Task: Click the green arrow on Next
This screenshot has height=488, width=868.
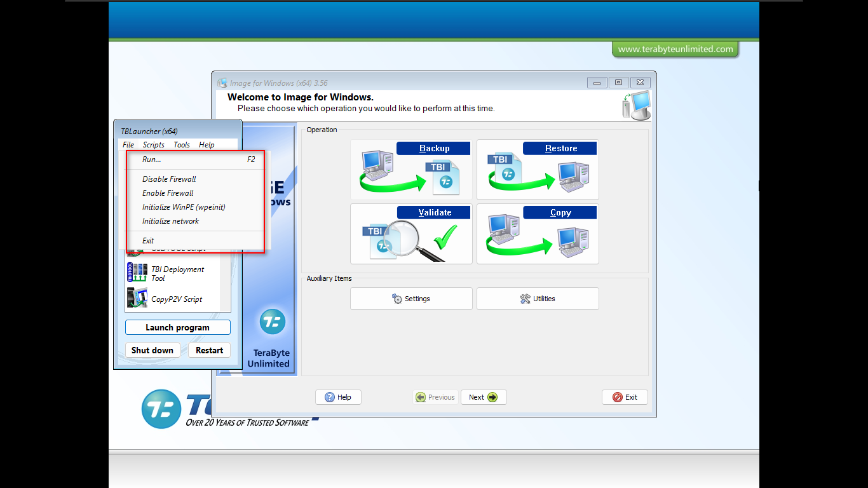Action: tap(492, 397)
